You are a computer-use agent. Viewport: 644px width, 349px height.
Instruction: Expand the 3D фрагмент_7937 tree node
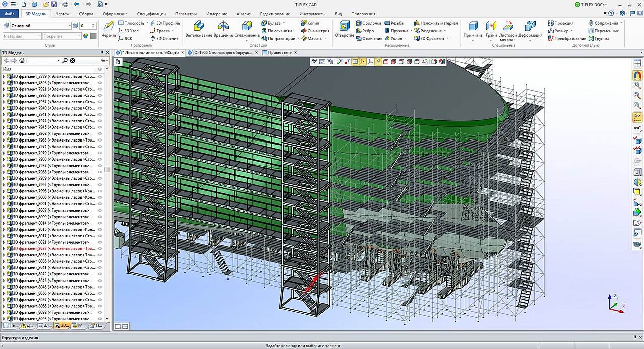[4, 102]
